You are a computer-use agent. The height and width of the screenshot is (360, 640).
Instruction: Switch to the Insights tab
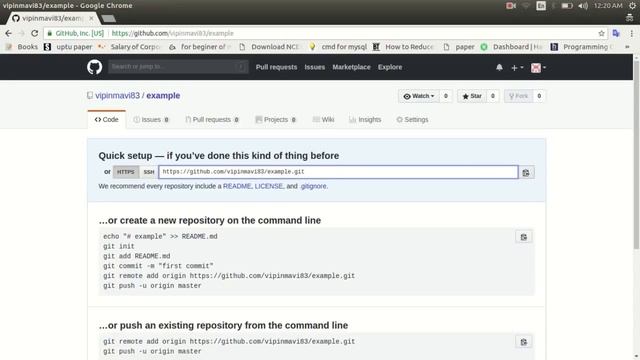[x=365, y=120]
